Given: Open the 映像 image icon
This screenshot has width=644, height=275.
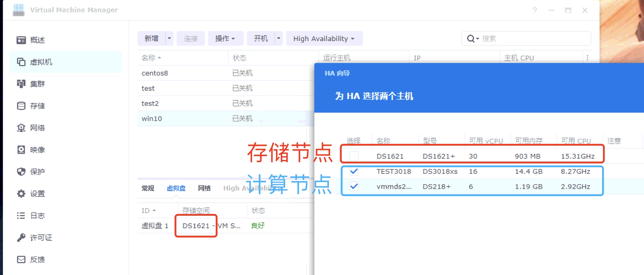Looking at the screenshot, I should point(21,150).
